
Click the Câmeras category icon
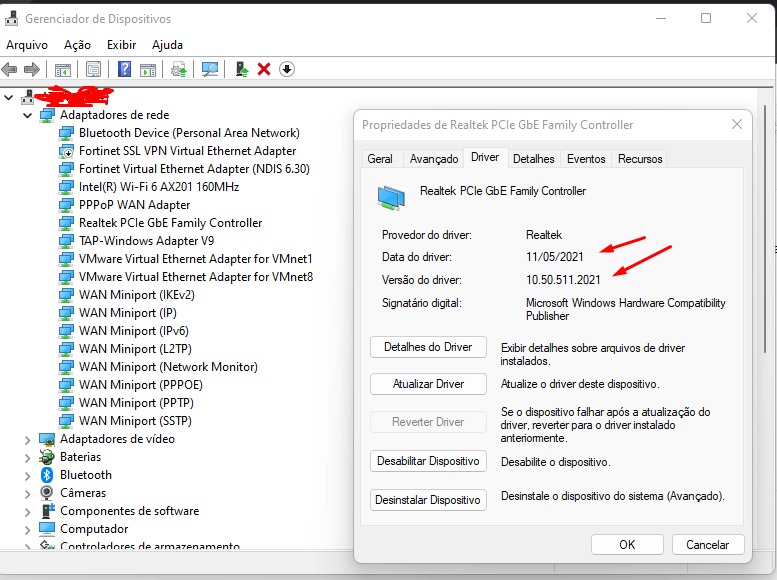47,493
